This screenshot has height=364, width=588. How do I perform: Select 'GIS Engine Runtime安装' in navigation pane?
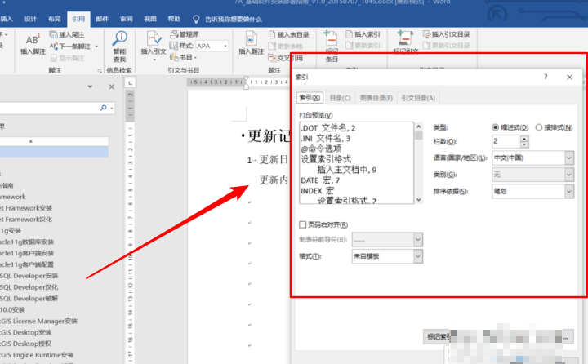pos(37,355)
